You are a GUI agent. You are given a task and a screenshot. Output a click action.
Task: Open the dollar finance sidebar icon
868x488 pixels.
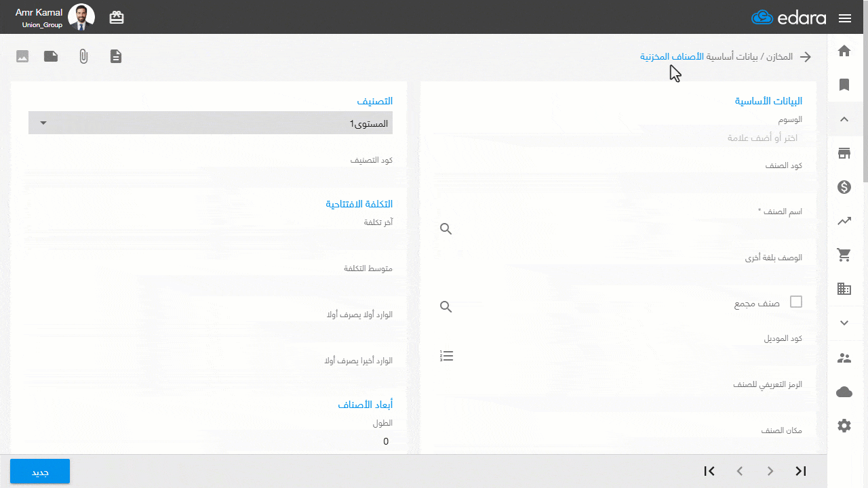tap(844, 187)
